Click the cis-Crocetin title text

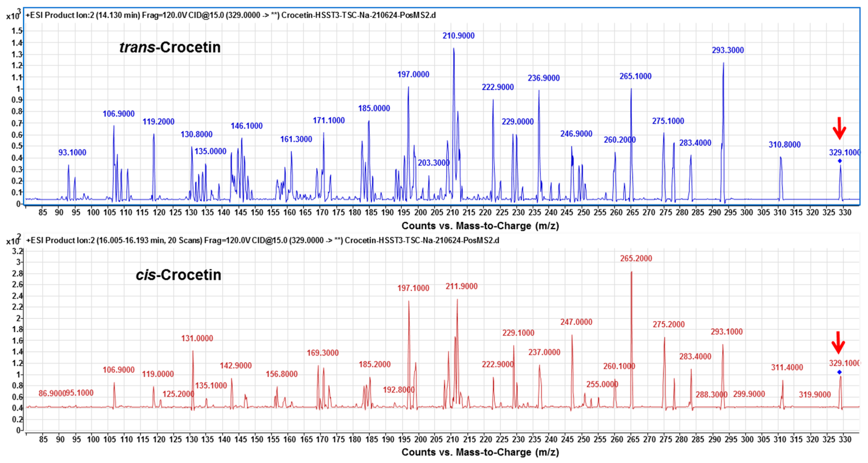(179, 275)
